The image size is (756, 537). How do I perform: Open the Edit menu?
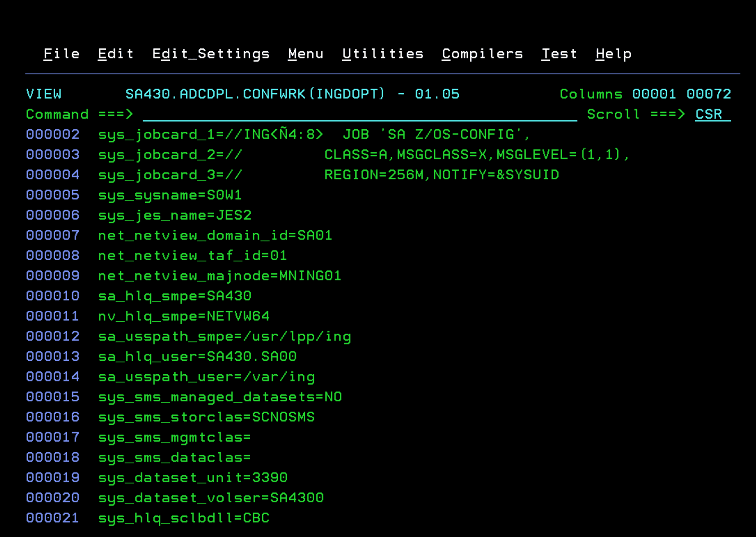tap(115, 54)
